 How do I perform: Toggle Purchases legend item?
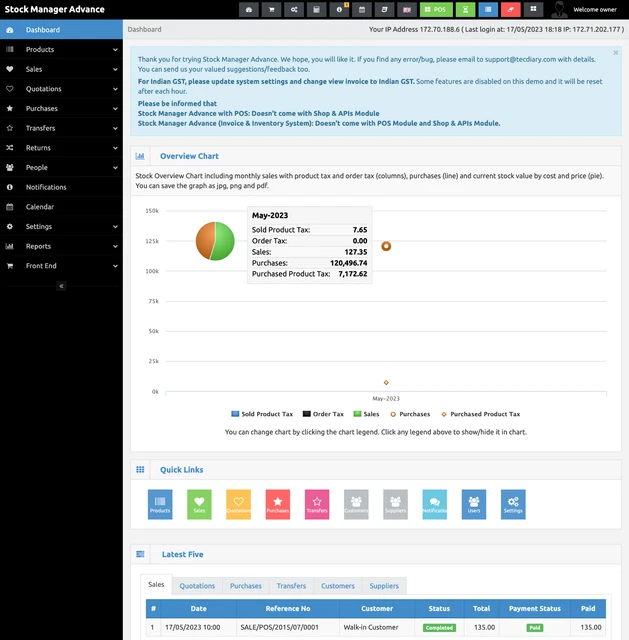tap(410, 414)
